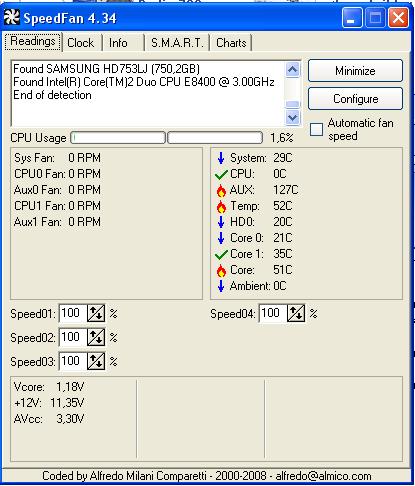Click the 'Aux1 Fan: 0 RPM' reading
This screenshot has height=486, width=415.
click(57, 222)
